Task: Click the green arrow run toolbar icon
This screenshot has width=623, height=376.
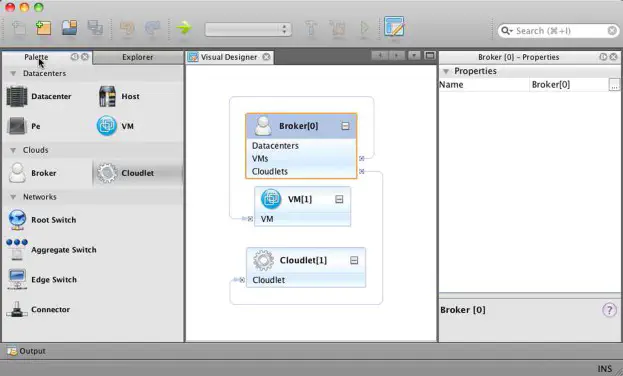Action: [x=184, y=28]
